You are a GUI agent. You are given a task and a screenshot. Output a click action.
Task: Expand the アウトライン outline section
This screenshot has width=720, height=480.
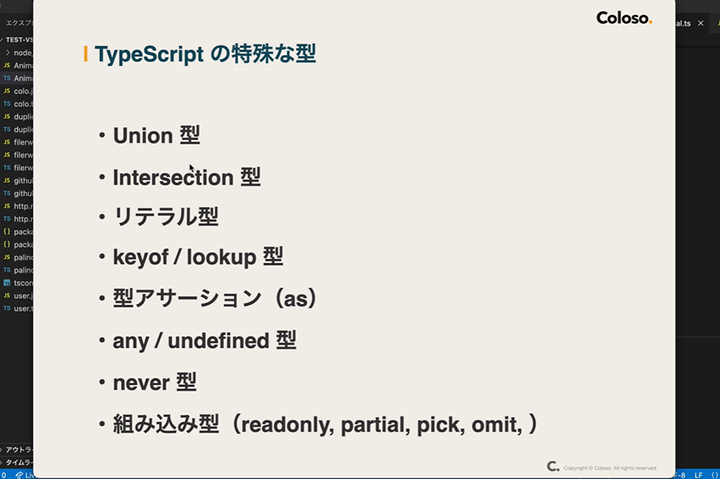click(17, 450)
